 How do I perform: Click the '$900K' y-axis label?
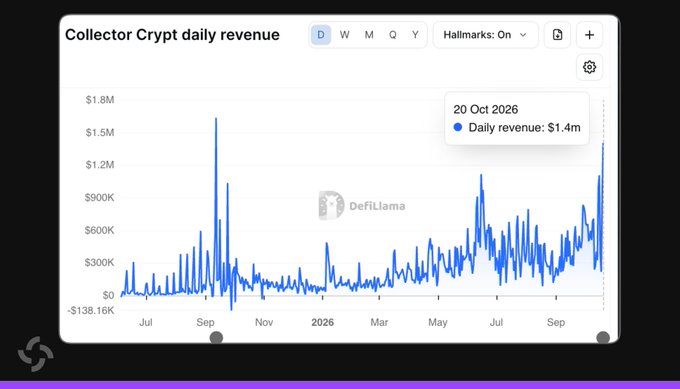[99, 198]
